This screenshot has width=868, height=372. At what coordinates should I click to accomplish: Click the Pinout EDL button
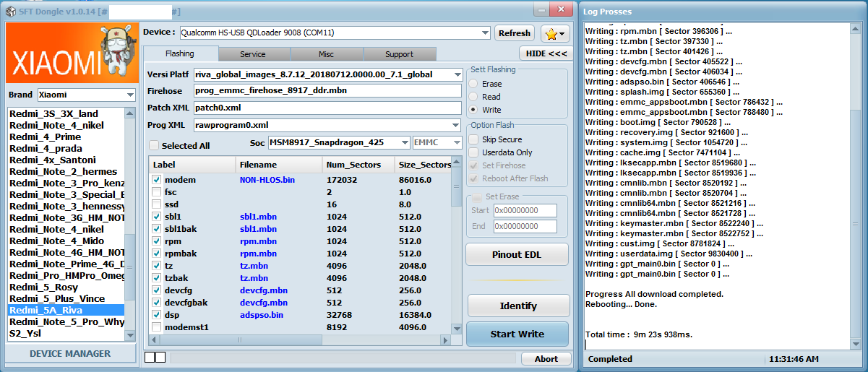(517, 254)
